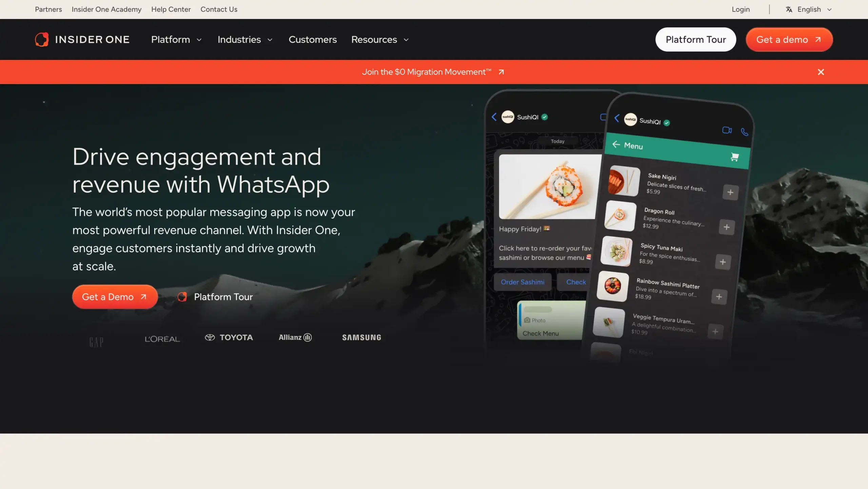Dismiss the orange migration banner

[821, 72]
